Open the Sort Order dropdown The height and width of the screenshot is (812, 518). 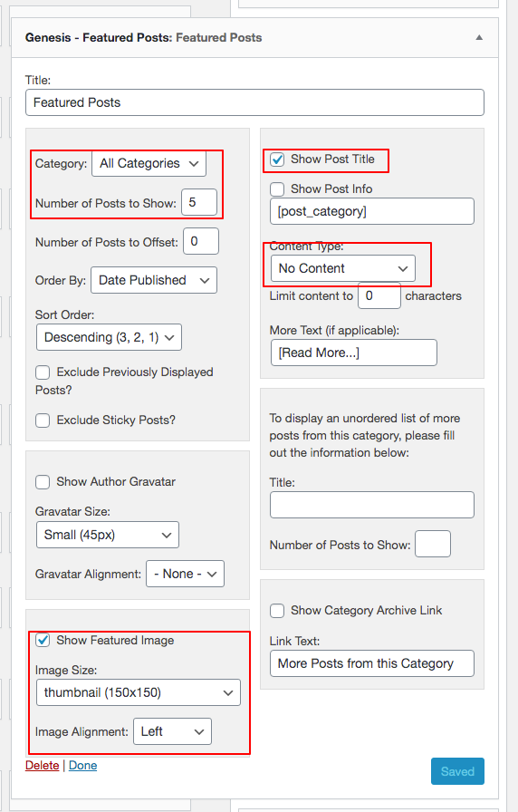109,337
